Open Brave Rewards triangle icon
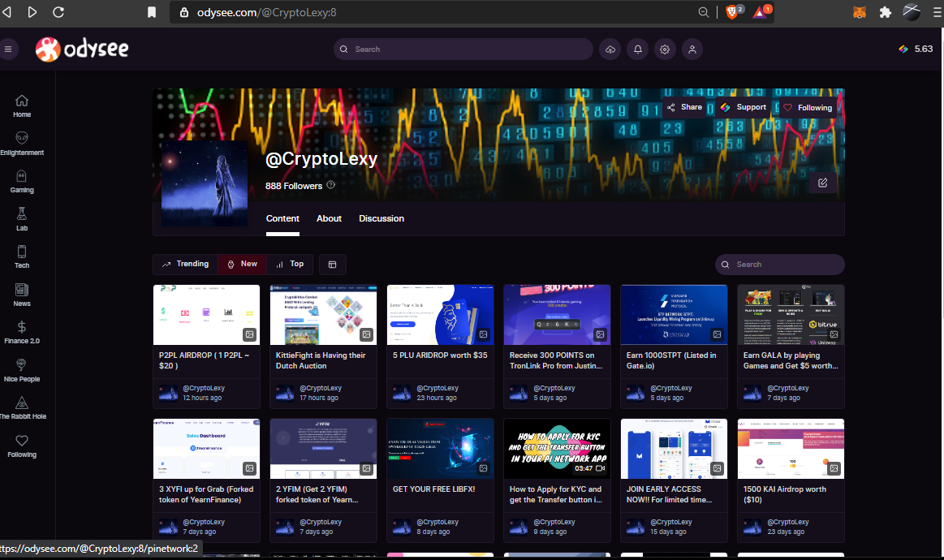The image size is (944, 560). point(761,12)
